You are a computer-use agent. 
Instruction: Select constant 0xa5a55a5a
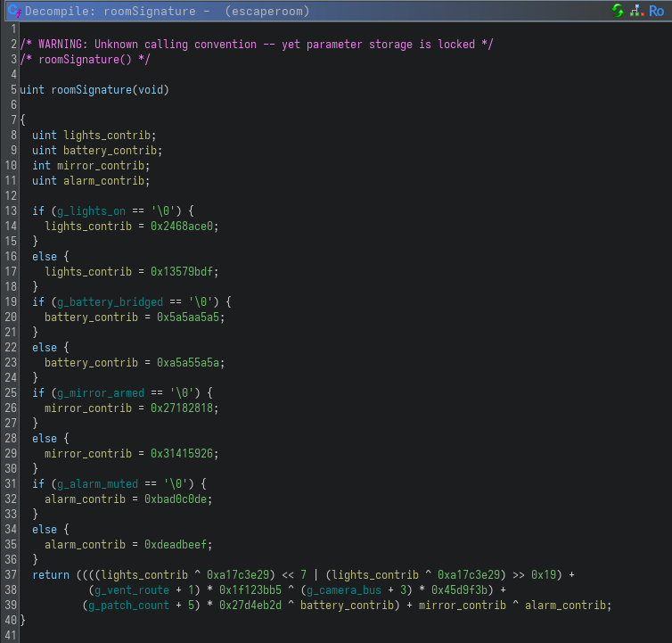point(188,362)
